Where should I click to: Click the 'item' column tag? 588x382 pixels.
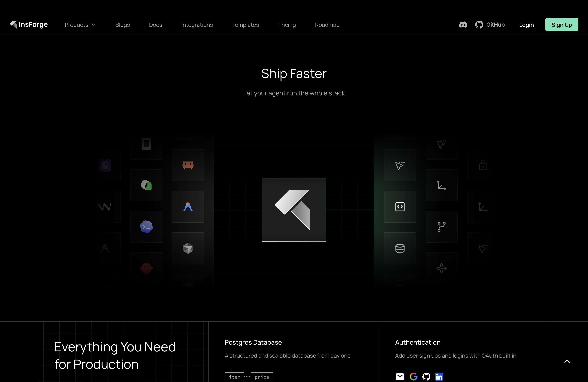[x=234, y=377]
